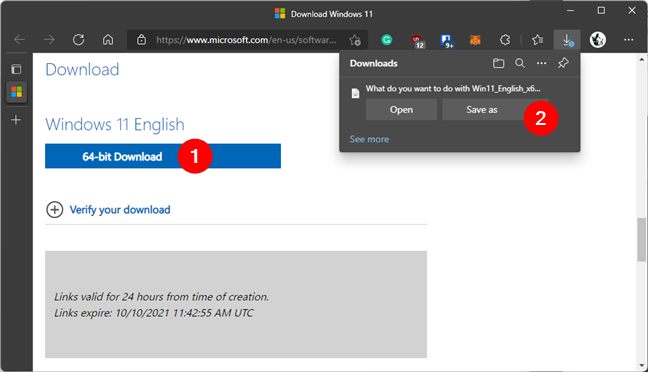Toggle the Downloads toolbar button
Viewport: 648px width, 372px height.
click(567, 40)
